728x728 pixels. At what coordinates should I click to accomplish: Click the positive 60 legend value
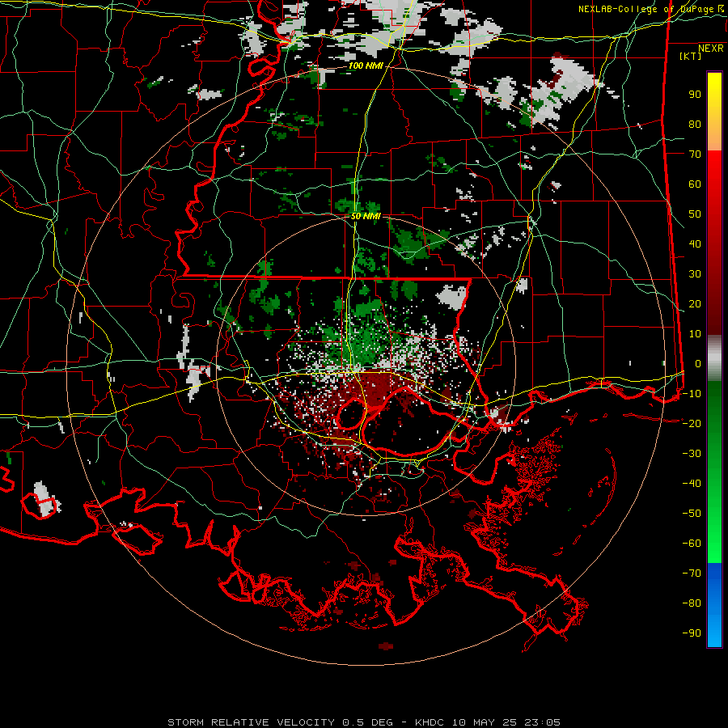click(x=695, y=184)
